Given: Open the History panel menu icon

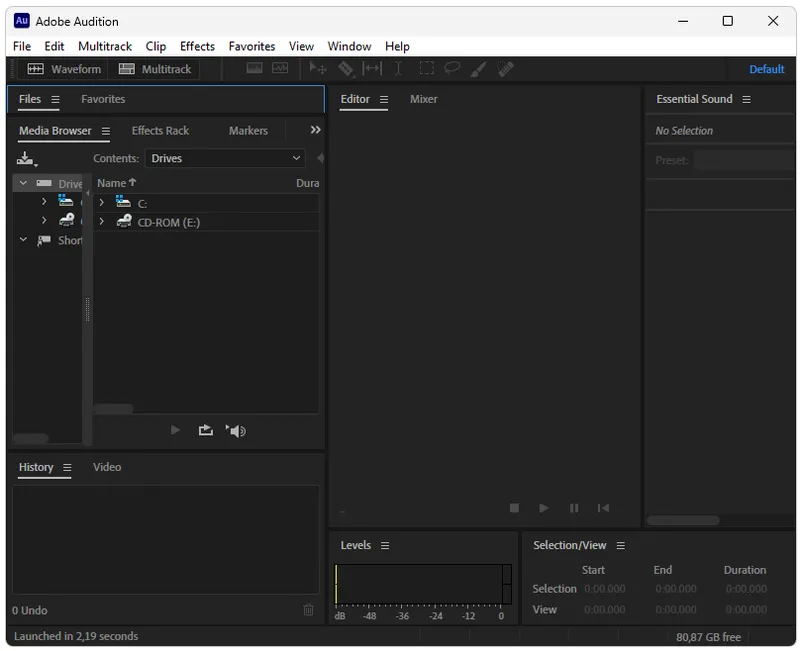Looking at the screenshot, I should [x=67, y=468].
